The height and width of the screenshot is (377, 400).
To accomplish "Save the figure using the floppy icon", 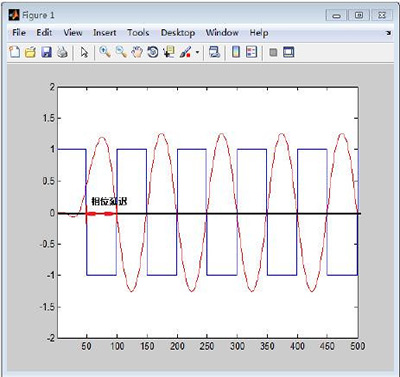I will click(46, 52).
